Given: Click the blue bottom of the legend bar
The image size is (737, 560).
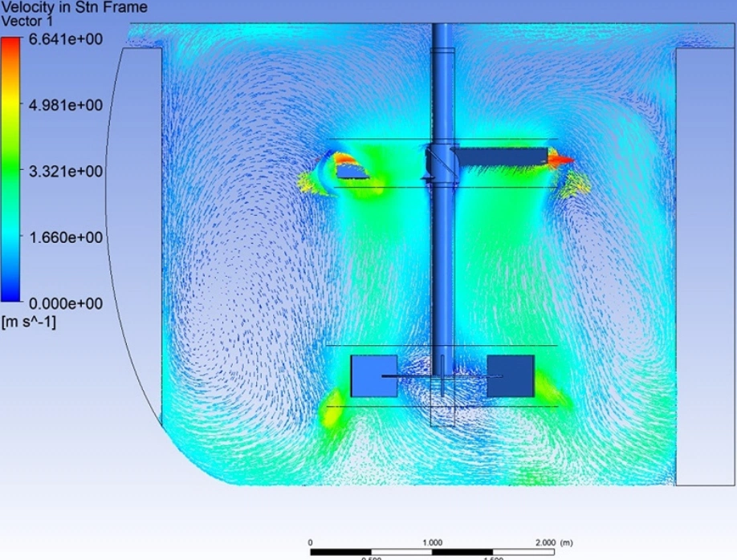Looking at the screenshot, I should coord(14,297).
